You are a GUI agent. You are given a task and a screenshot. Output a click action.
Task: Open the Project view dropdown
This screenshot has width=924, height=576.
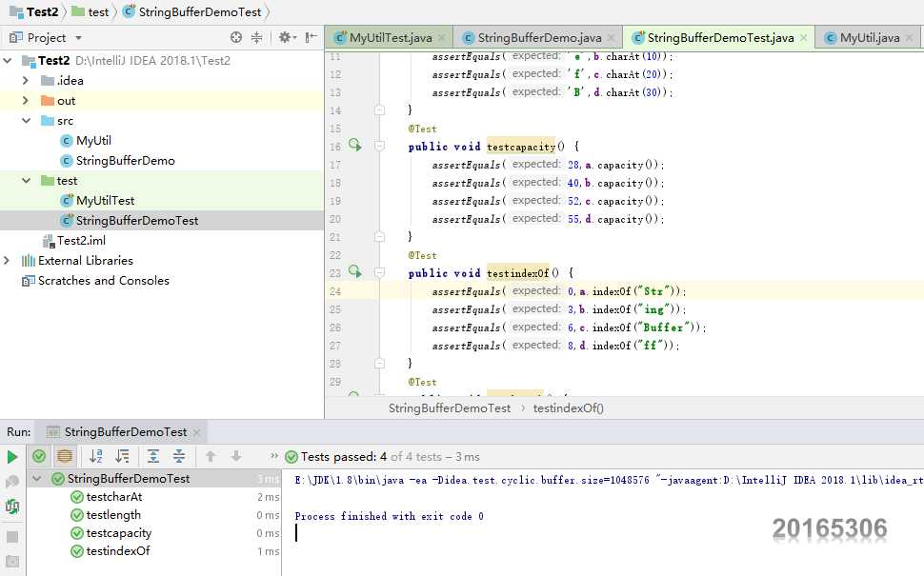[78, 38]
